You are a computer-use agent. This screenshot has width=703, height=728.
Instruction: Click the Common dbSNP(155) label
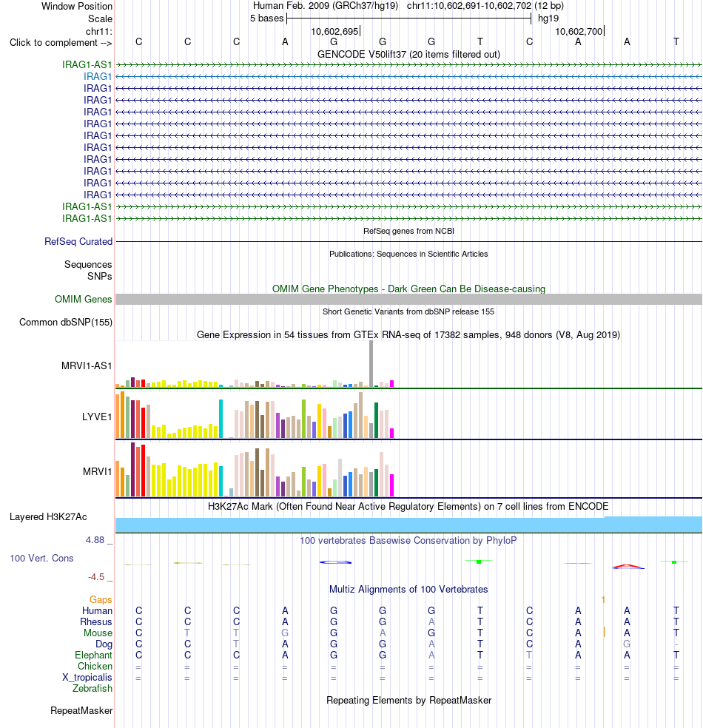[x=66, y=323]
